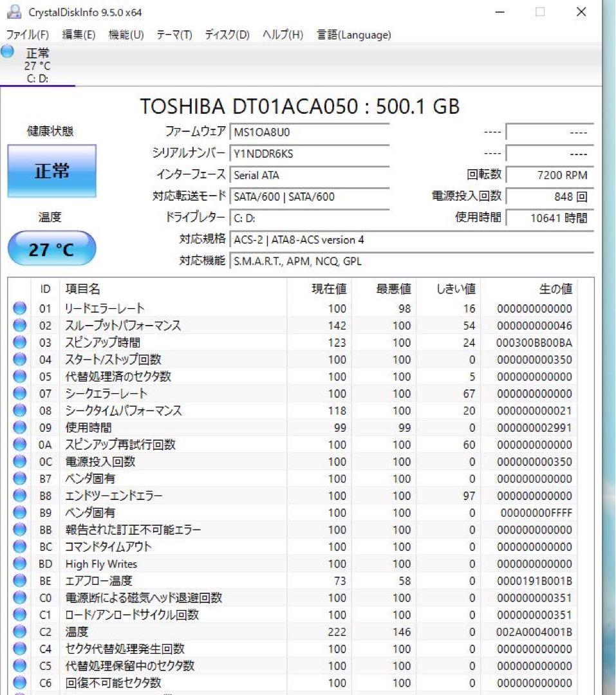Open the テーマ(T) menu
The width and height of the screenshot is (616, 695).
pos(174,35)
